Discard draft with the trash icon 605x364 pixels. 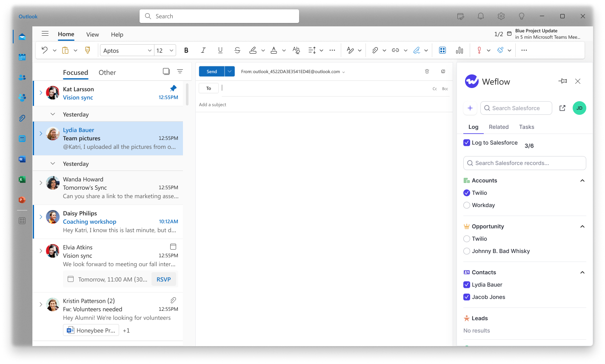click(427, 71)
